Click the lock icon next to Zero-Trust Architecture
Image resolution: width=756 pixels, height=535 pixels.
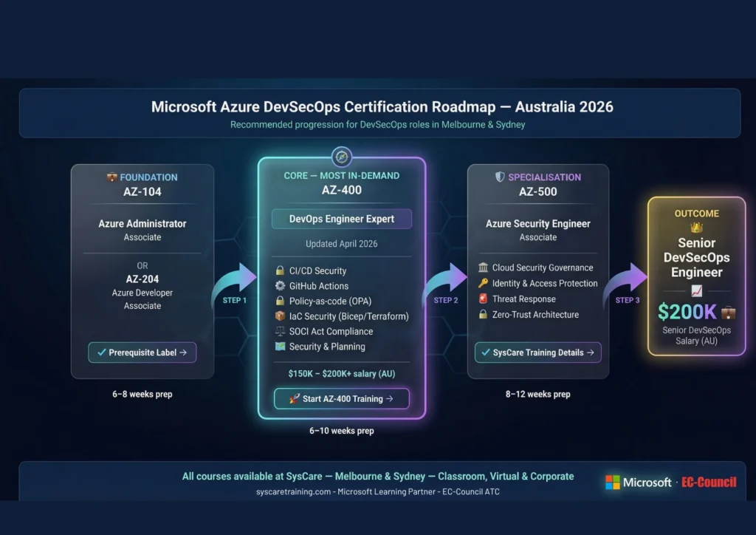[x=483, y=314]
